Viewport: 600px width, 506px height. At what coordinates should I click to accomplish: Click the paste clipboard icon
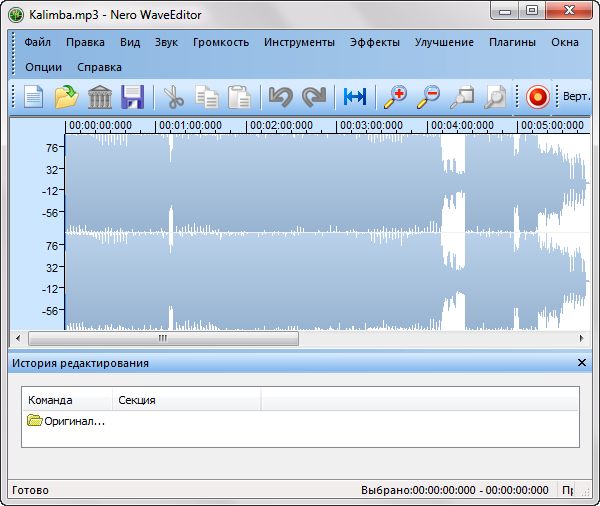point(239,97)
